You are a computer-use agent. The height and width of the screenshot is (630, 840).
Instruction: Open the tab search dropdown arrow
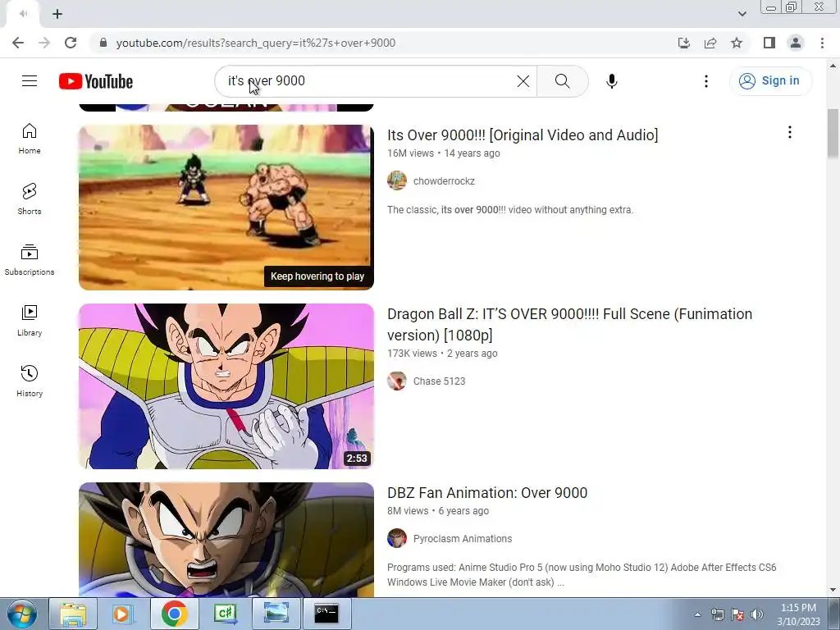point(742,14)
